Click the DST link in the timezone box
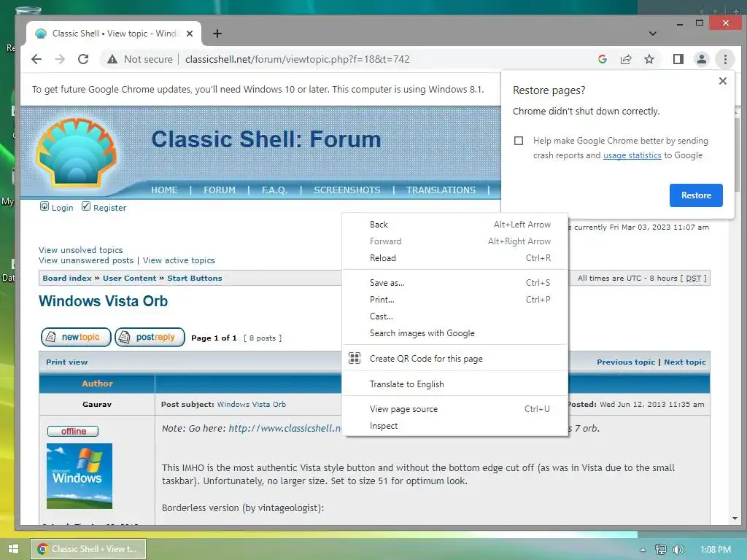This screenshot has height=560, width=747. click(x=693, y=278)
